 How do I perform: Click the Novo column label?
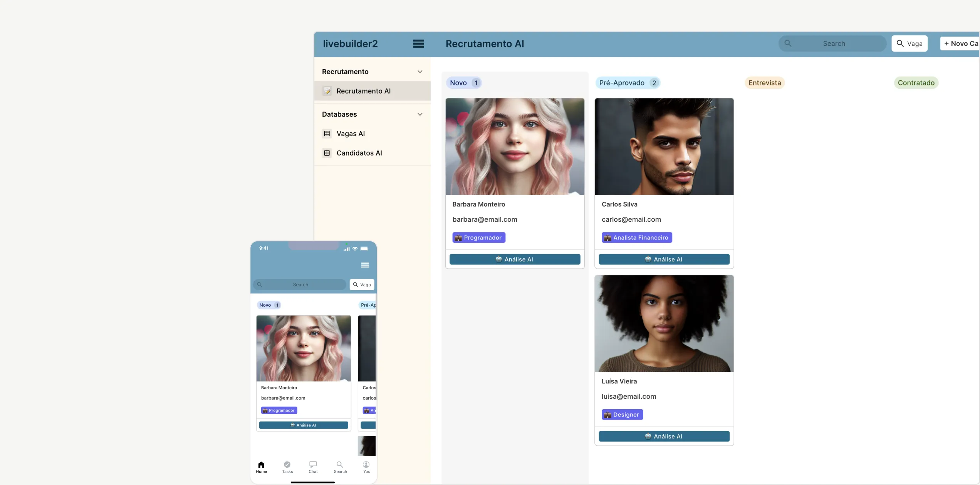[458, 83]
